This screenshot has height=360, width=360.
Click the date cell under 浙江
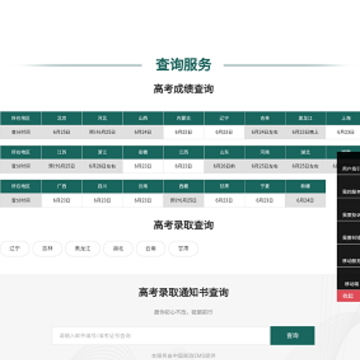coord(102,166)
